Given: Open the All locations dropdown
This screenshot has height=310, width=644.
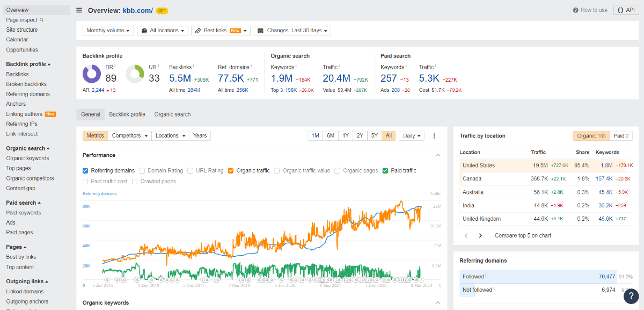Looking at the screenshot, I should tap(163, 31).
